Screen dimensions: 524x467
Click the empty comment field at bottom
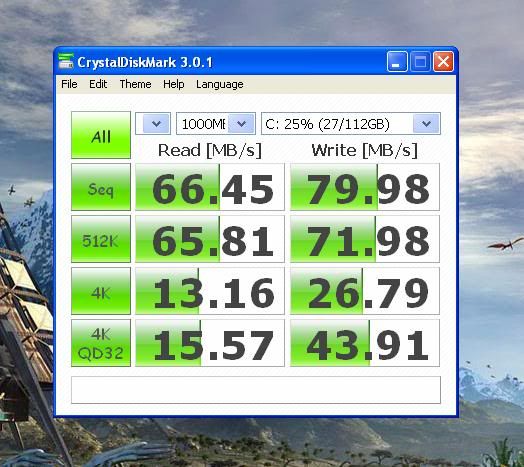[256, 390]
